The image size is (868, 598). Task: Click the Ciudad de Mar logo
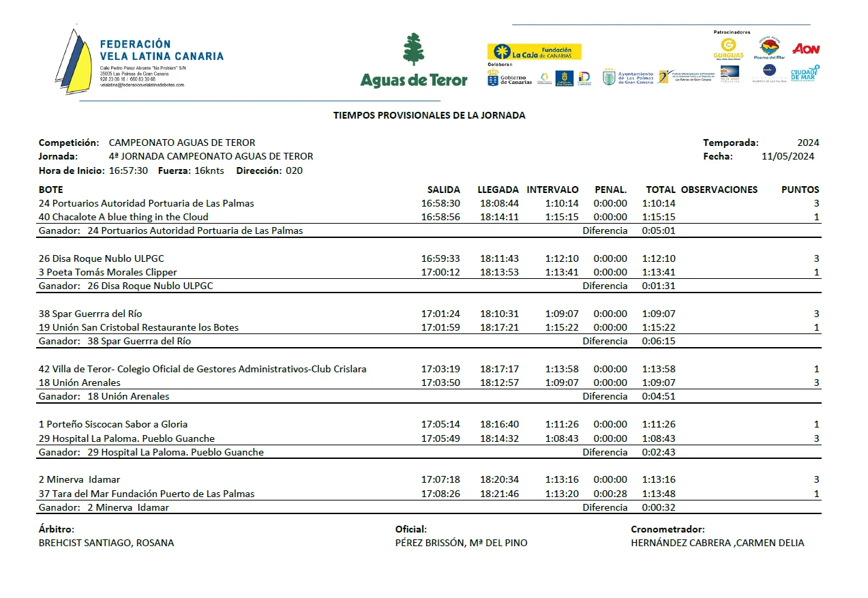pos(805,74)
